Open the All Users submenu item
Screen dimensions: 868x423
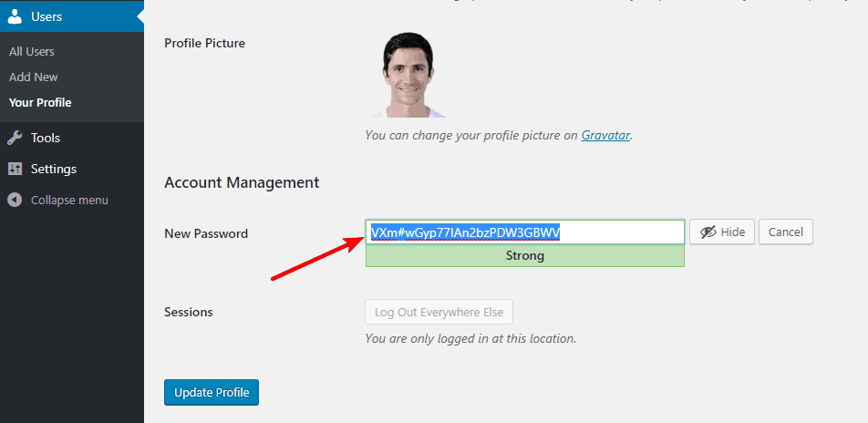pos(32,51)
